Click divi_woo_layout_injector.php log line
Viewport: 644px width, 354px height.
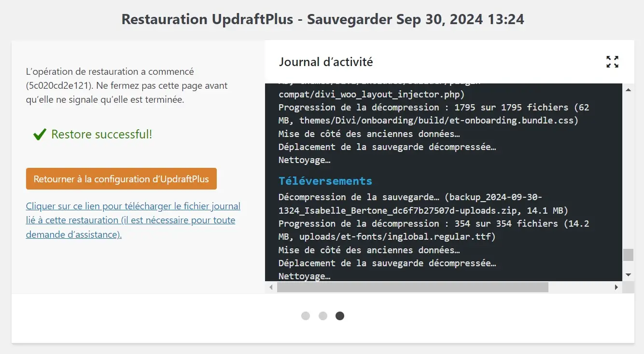tap(372, 94)
